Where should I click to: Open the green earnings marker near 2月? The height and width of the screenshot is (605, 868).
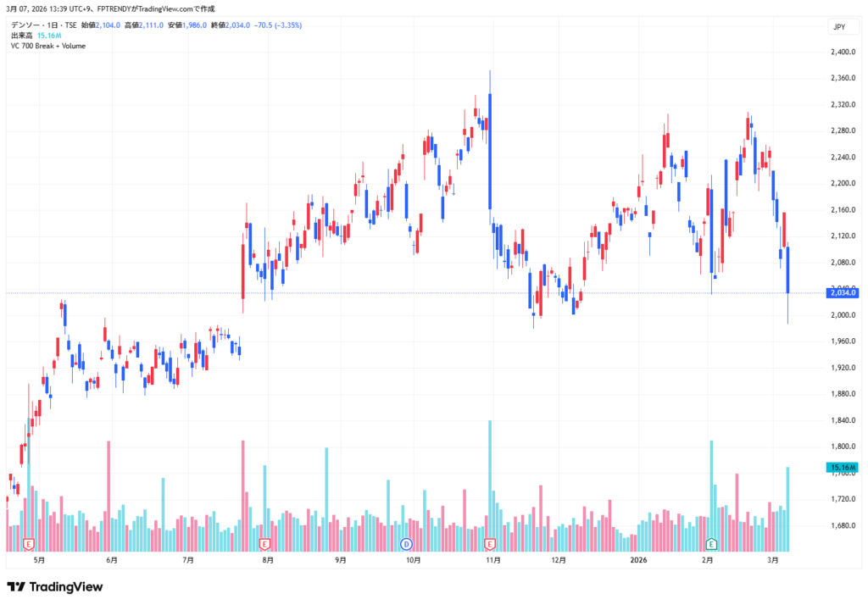click(x=711, y=542)
